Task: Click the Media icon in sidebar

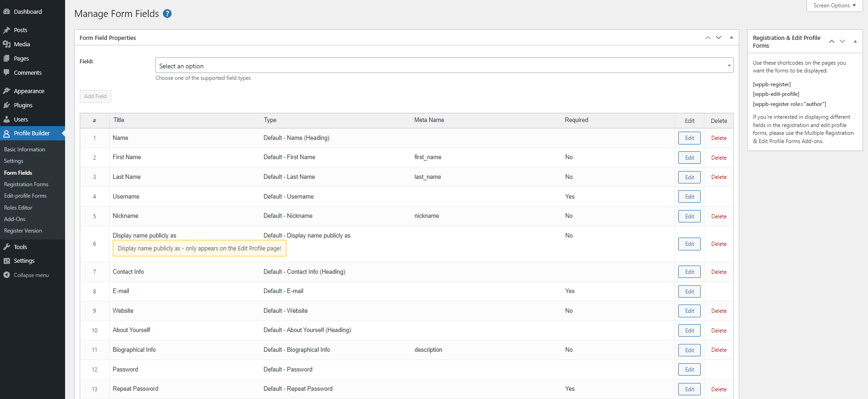Action: pos(6,44)
